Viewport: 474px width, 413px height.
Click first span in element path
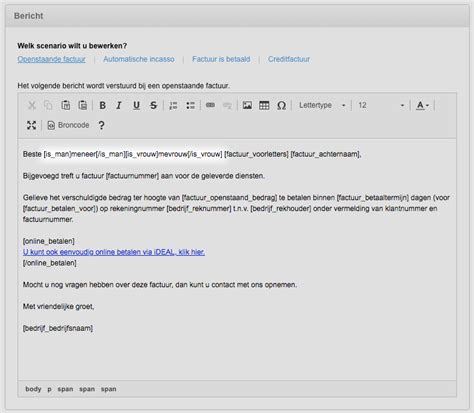[x=65, y=389]
